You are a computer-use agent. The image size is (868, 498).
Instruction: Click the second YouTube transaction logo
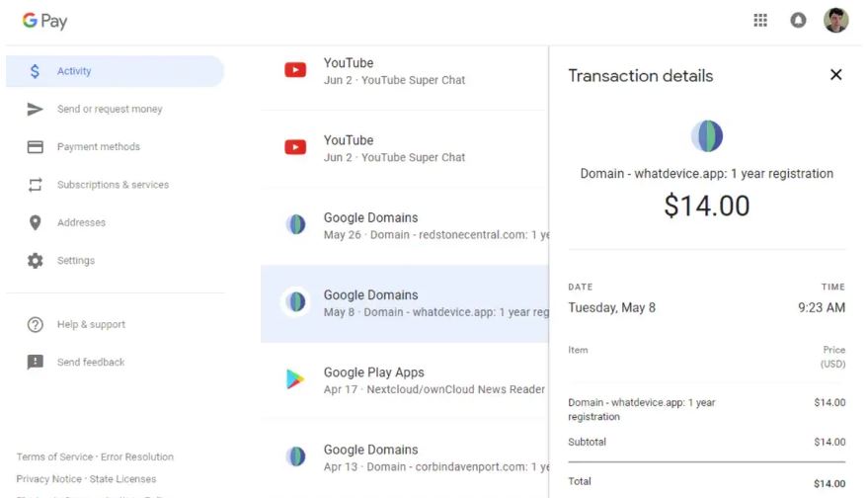[x=295, y=147]
